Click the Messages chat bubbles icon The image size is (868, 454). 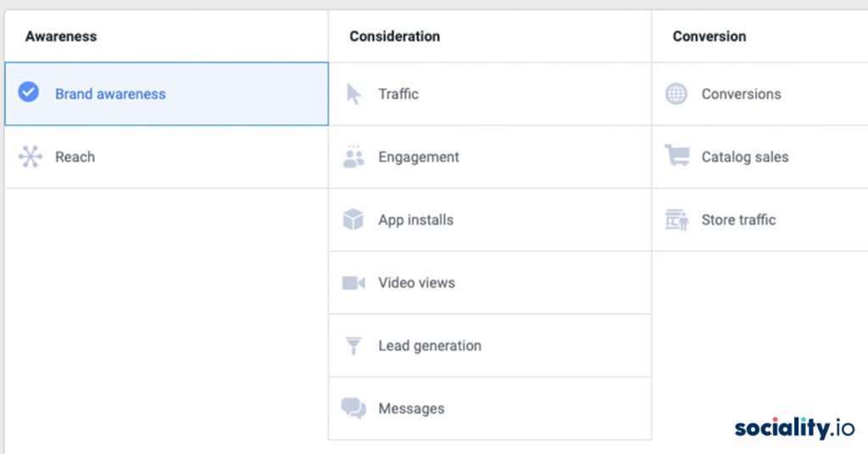[x=353, y=408]
